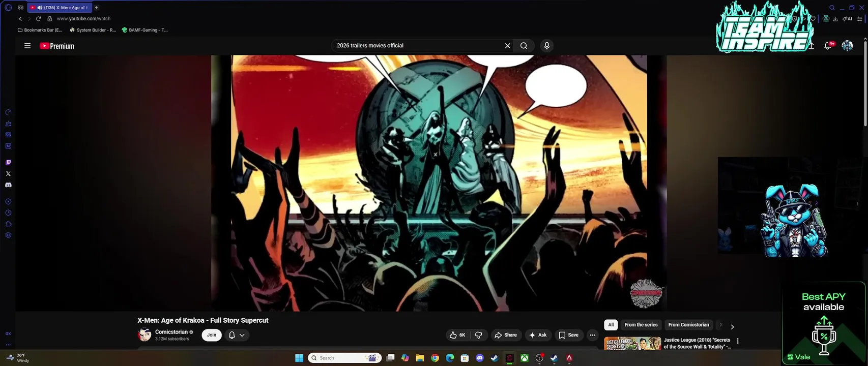Open File Explorer from taskbar

click(x=420, y=358)
